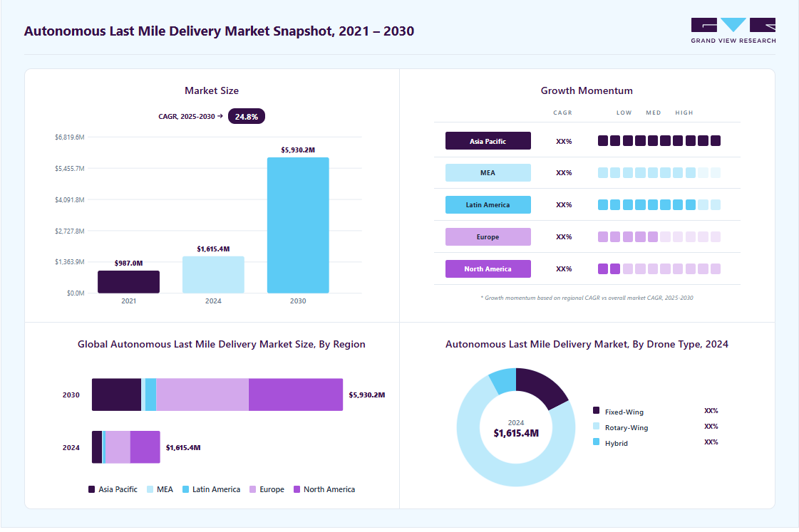
Task: Select the MEA region label
Action: click(x=488, y=172)
